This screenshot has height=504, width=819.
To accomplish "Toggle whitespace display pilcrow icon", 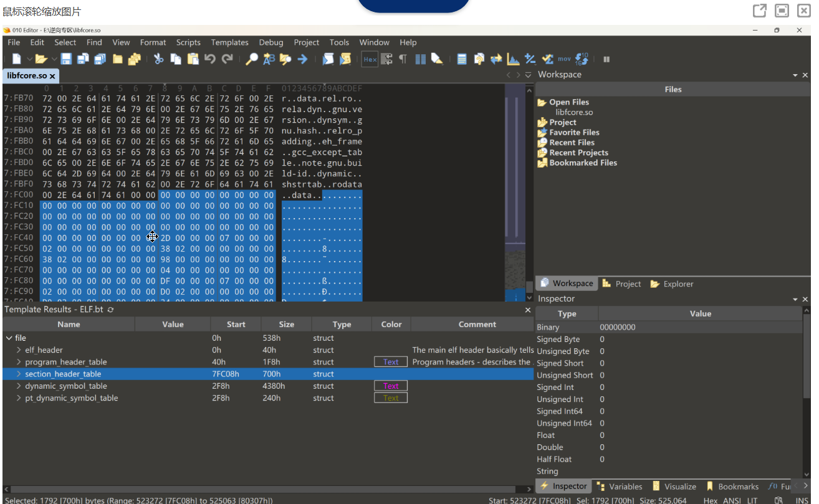I will tap(403, 59).
